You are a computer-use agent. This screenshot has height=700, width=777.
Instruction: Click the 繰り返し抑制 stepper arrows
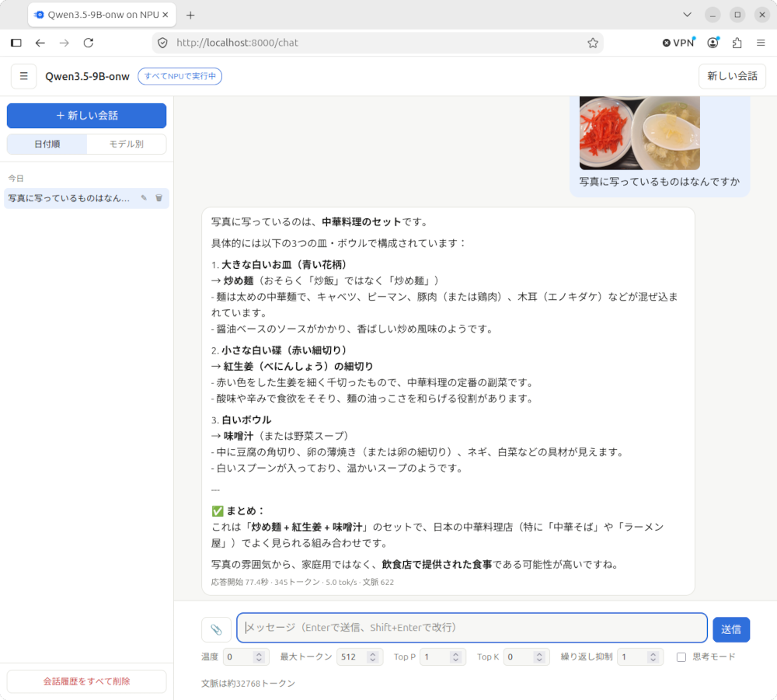click(653, 657)
